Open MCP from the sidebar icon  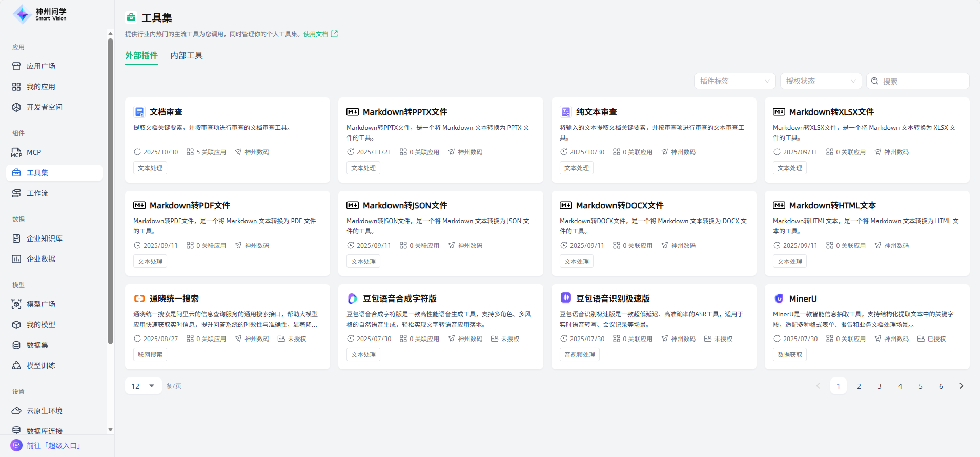[x=16, y=153]
